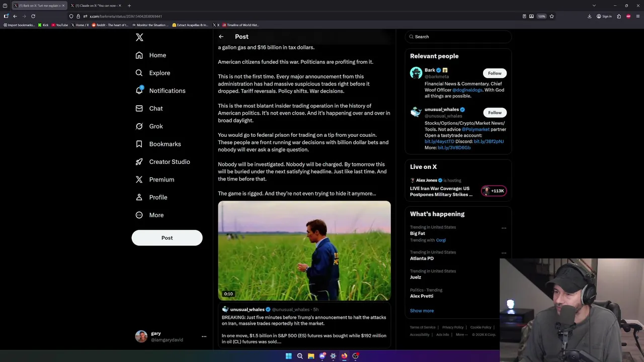The height and width of the screenshot is (362, 644).
Task: Open Terms of Service footer link
Action: (x=423, y=327)
